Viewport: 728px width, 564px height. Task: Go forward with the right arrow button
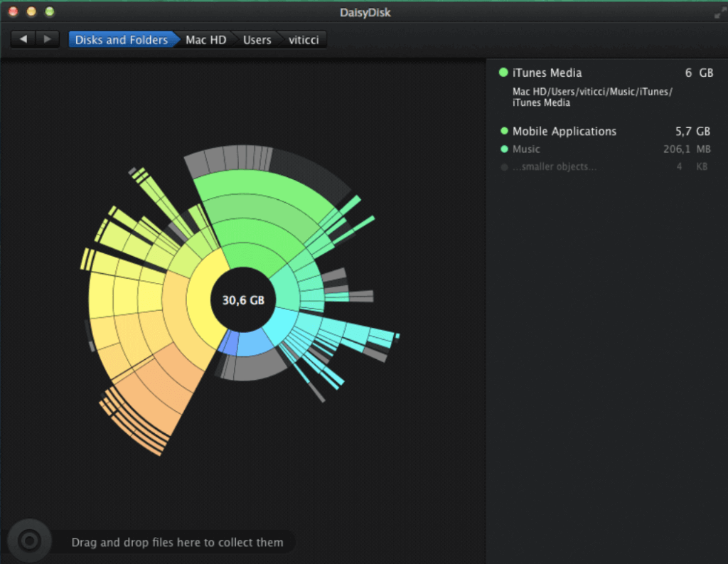pos(48,40)
